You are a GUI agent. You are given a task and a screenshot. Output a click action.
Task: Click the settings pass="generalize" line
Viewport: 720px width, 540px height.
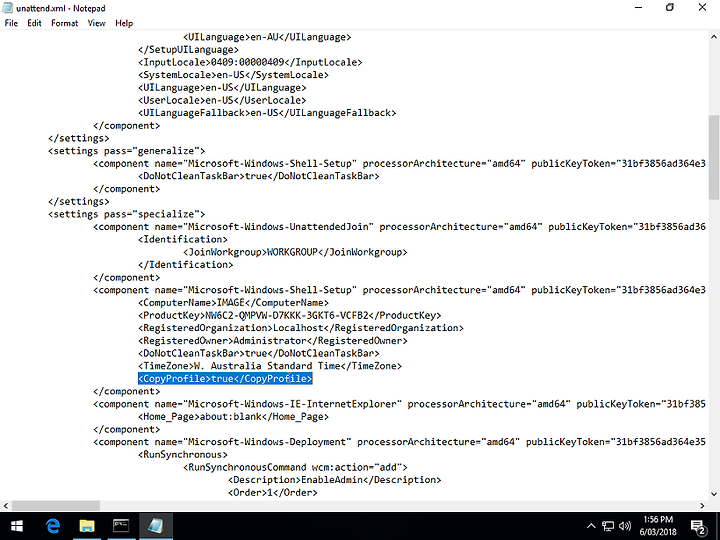[126, 151]
